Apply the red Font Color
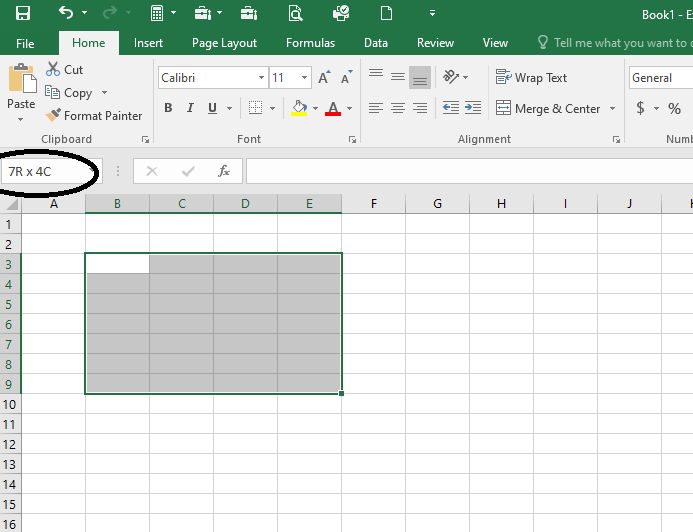The image size is (693, 532). [333, 108]
